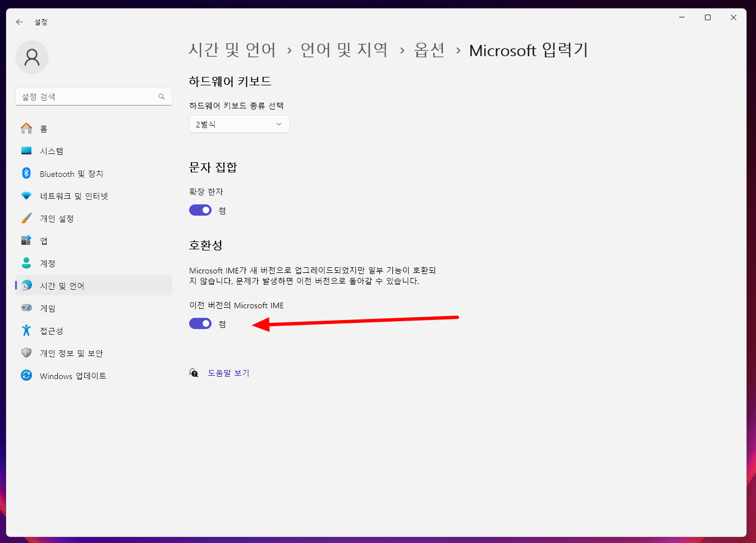Minimize the Settings window
756x543 pixels.
[x=682, y=17]
